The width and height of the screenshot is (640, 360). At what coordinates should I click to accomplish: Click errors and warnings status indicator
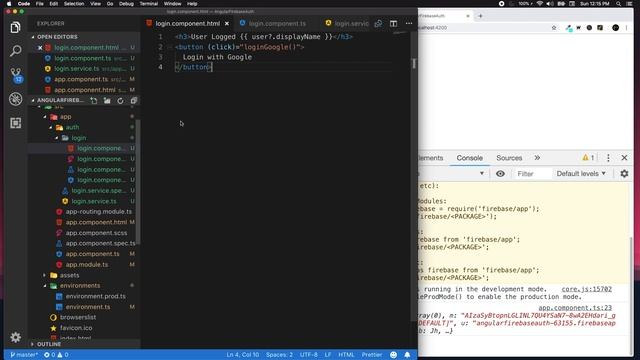click(x=56, y=355)
